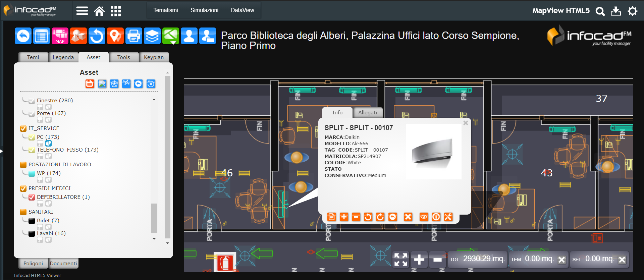The width and height of the screenshot is (644, 280).
Task: Click the orange location pins button
Action: 115,36
